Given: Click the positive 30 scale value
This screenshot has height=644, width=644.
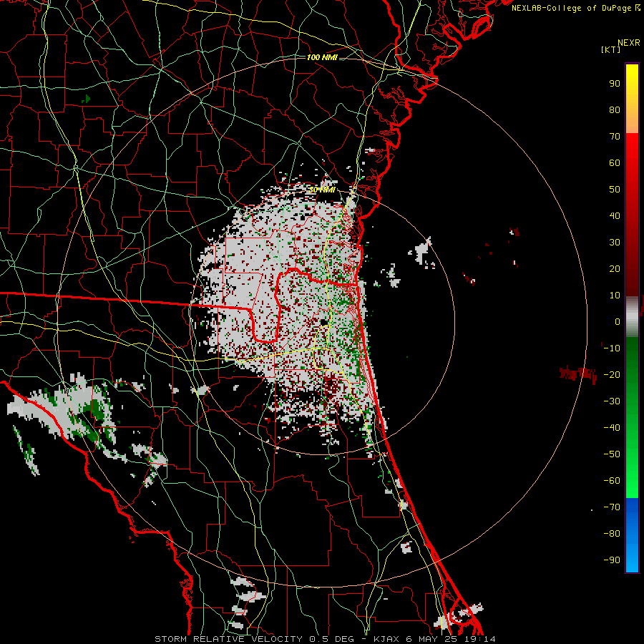Looking at the screenshot, I should click(615, 243).
